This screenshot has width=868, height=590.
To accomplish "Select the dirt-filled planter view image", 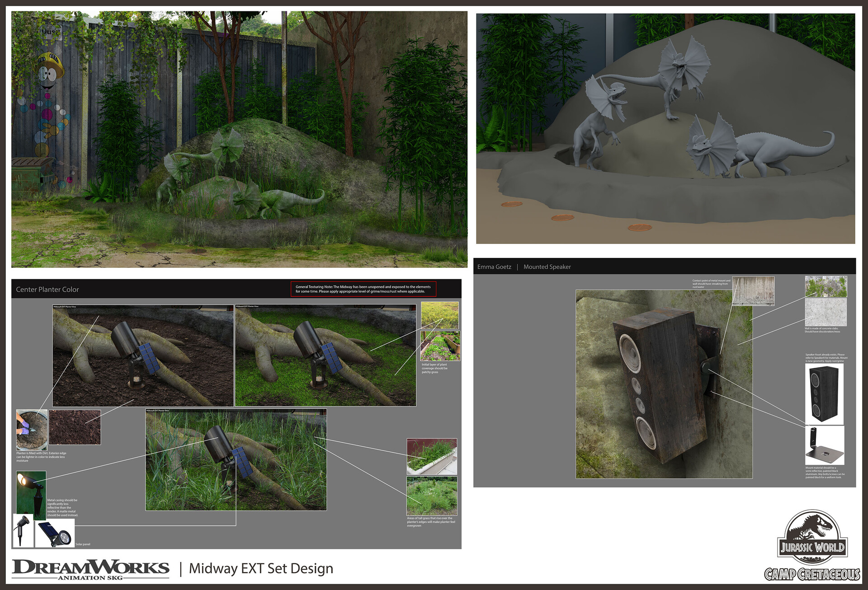I will pos(143,356).
